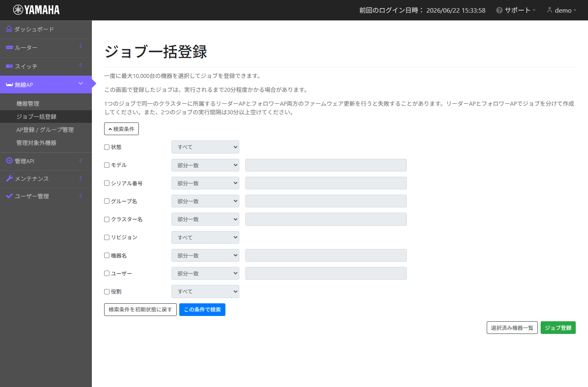The width and height of the screenshot is (588, 387).
Task: Click the ユーザー管理 checkmark icon
Action: pos(9,196)
